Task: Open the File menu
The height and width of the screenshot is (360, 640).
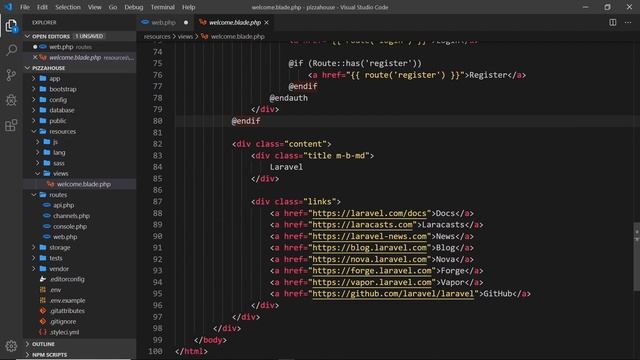Action: [24, 7]
